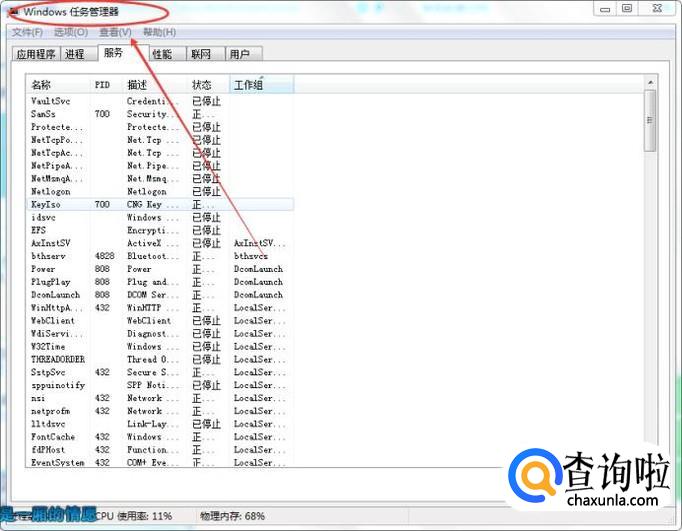Click the AxInstSV... work group cell
The height and width of the screenshot is (531, 682).
[x=260, y=243]
